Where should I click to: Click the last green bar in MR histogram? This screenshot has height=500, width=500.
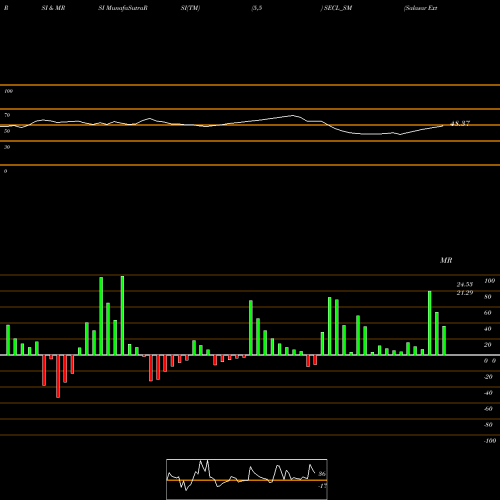pos(444,340)
